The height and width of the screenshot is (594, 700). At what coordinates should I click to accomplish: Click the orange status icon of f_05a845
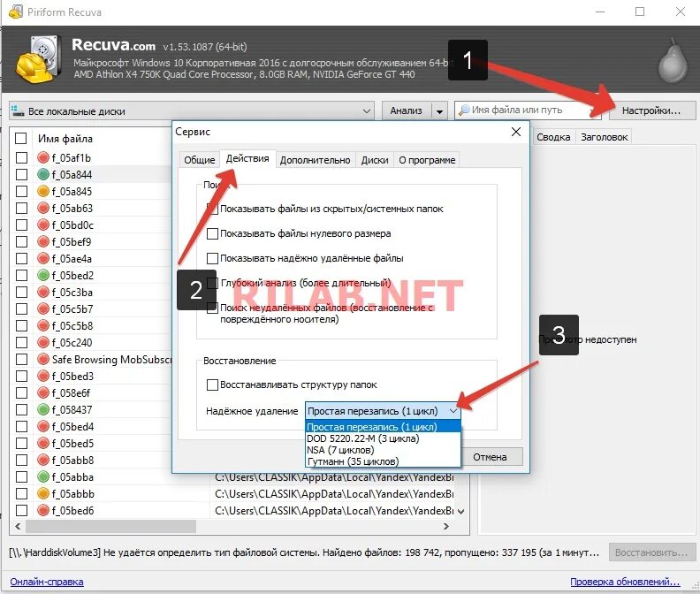click(42, 191)
